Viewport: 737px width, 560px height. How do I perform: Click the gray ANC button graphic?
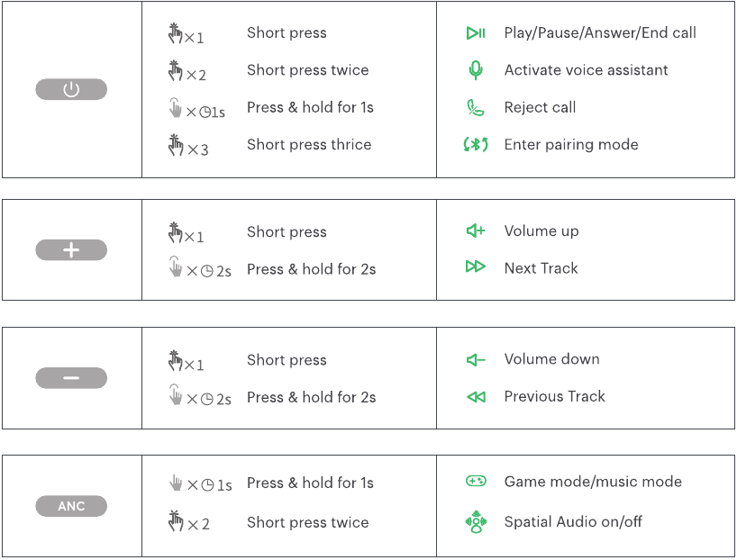coord(71,506)
